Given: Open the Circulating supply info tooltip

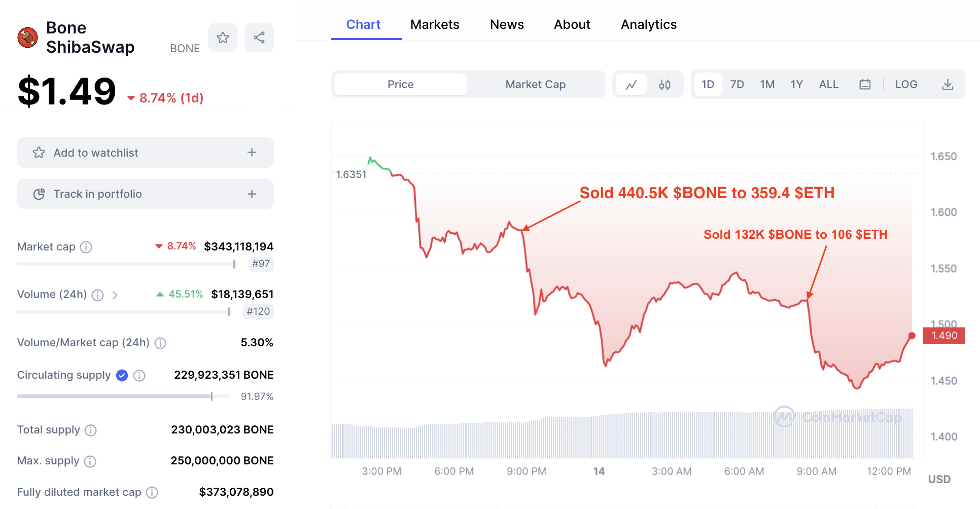Looking at the screenshot, I should pyautogui.click(x=139, y=375).
